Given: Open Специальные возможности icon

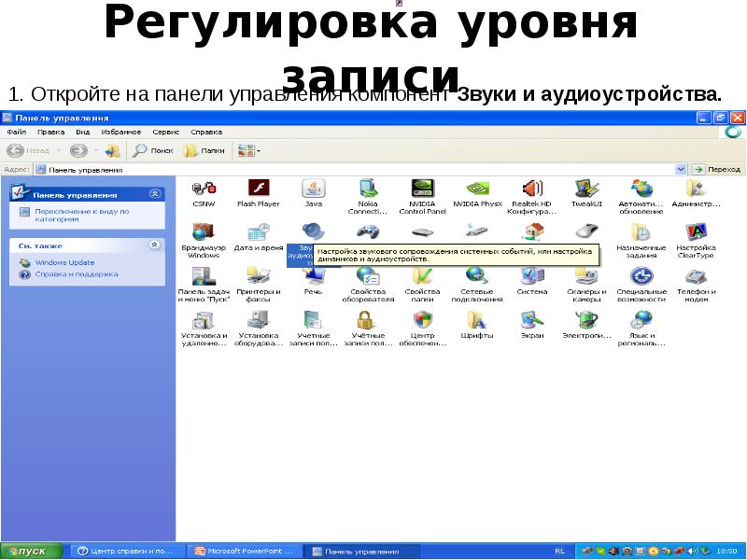Looking at the screenshot, I should pos(641,285).
